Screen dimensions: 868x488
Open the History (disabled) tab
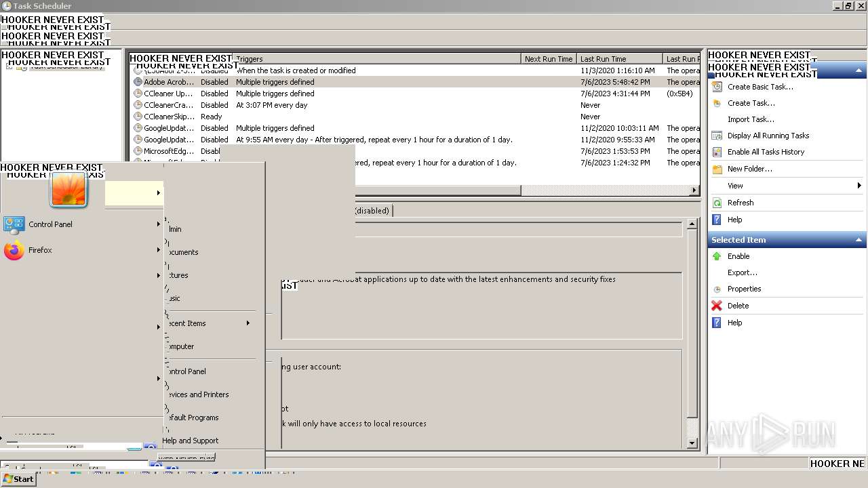pos(372,211)
